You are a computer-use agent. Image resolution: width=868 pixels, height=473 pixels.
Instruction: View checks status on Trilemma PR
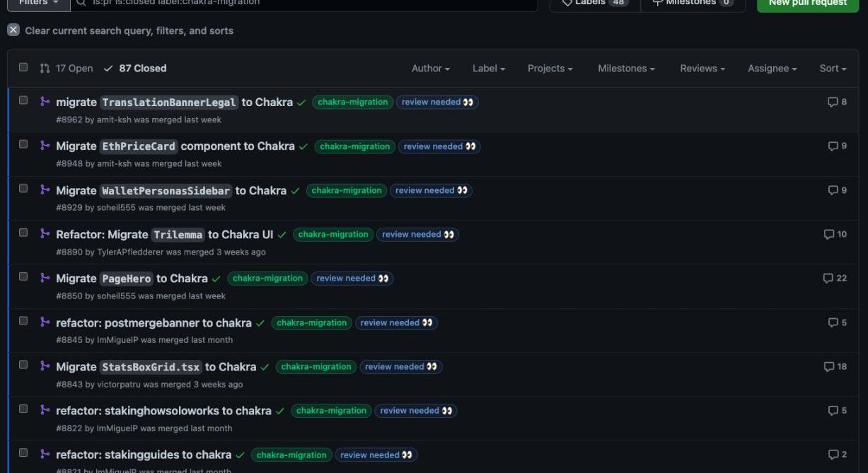[x=282, y=235]
